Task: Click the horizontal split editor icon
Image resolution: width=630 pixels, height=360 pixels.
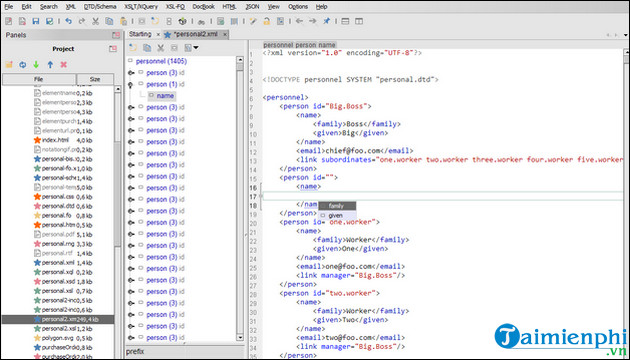Action: pyautogui.click(x=345, y=21)
